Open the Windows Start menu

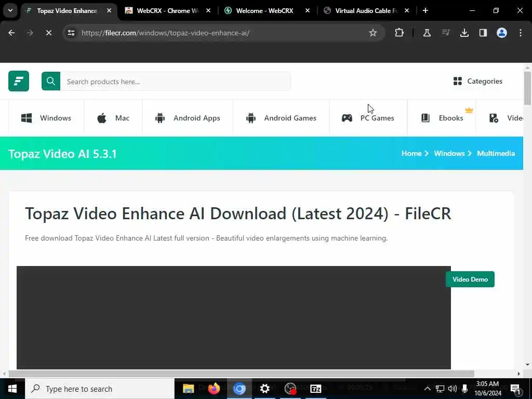click(12, 389)
